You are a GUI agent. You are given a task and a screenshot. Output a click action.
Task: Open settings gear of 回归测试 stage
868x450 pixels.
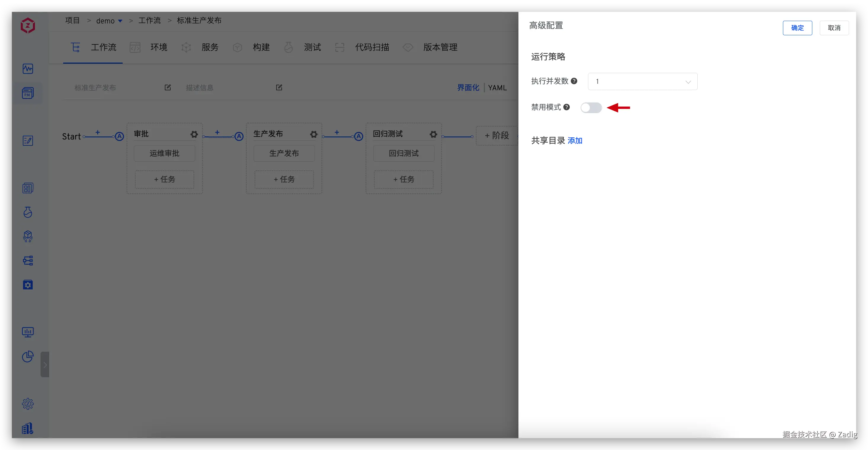pyautogui.click(x=433, y=134)
